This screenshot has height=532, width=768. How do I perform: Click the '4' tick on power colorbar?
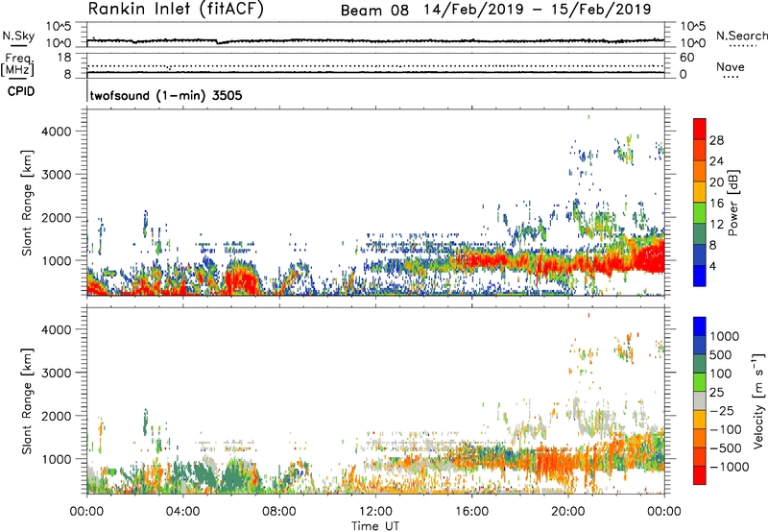click(713, 267)
